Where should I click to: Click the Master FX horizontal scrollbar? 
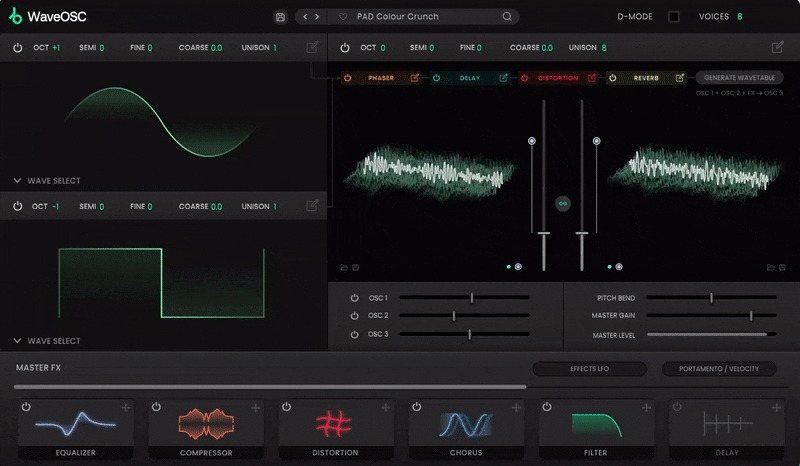click(x=270, y=386)
